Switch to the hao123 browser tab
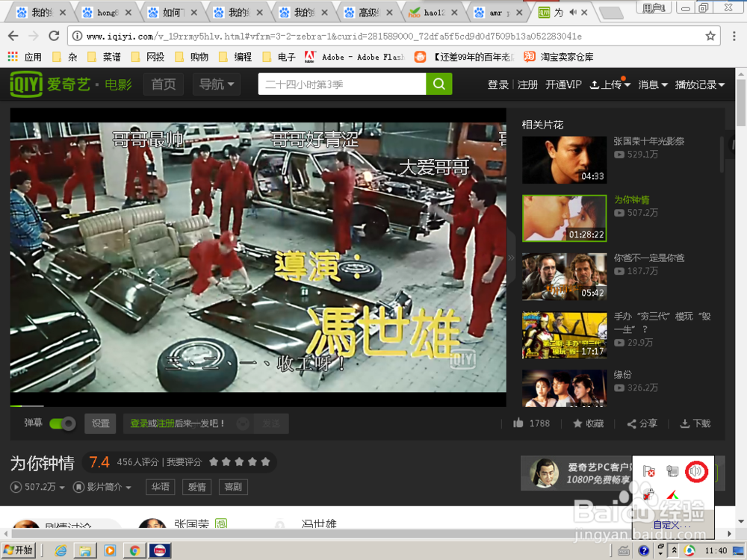 point(433,13)
